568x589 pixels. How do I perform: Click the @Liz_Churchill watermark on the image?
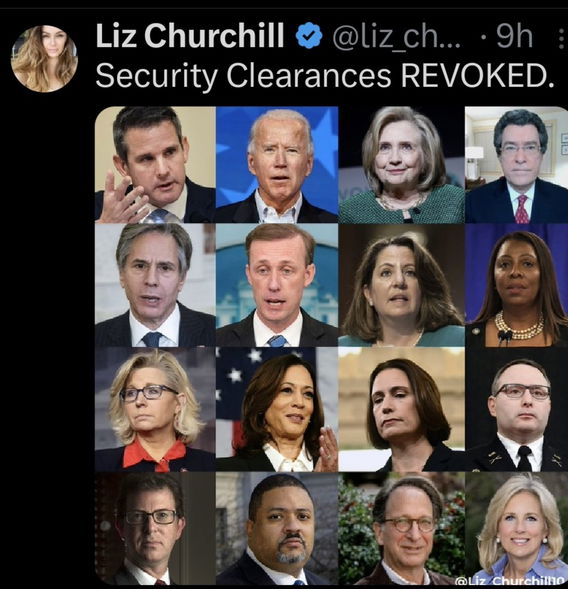tap(511, 581)
